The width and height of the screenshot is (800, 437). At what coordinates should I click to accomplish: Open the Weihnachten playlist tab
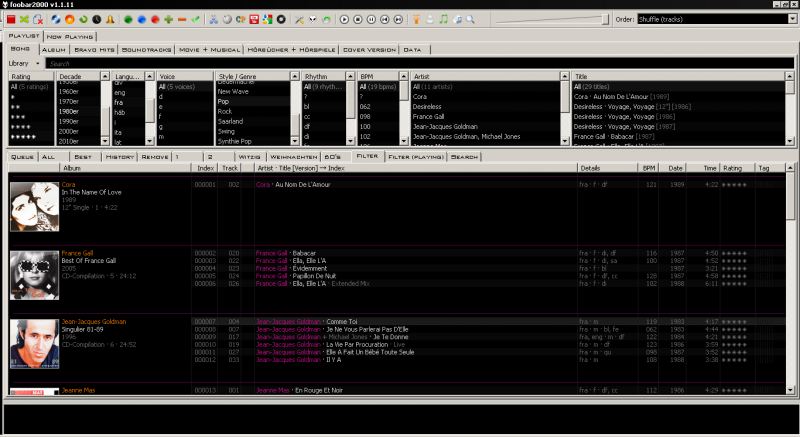293,157
